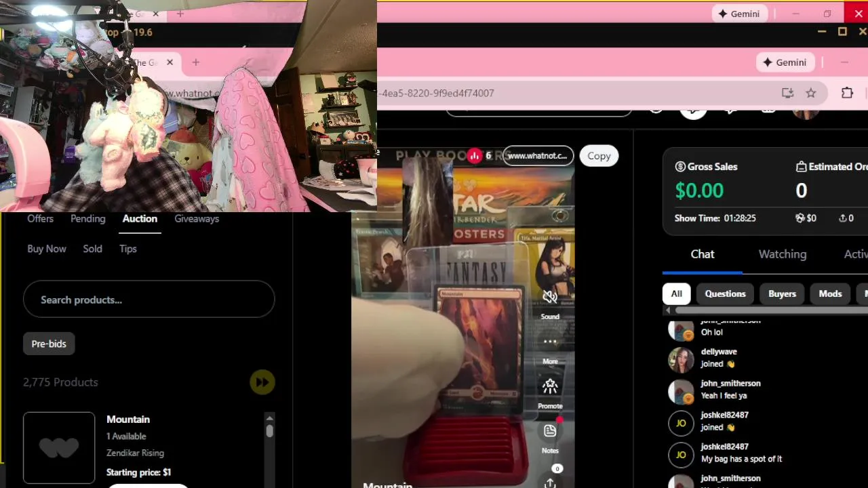
Task: Click the browser address bar URL
Action: coord(437,93)
